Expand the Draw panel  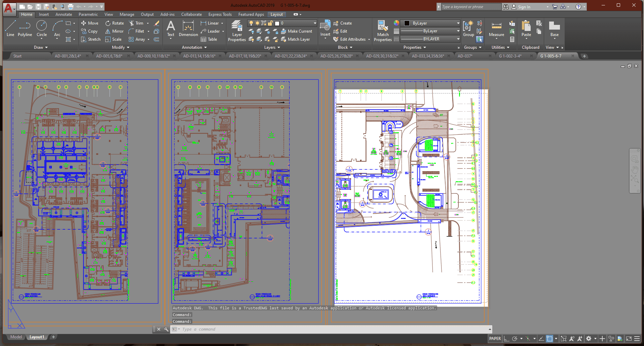click(x=41, y=47)
